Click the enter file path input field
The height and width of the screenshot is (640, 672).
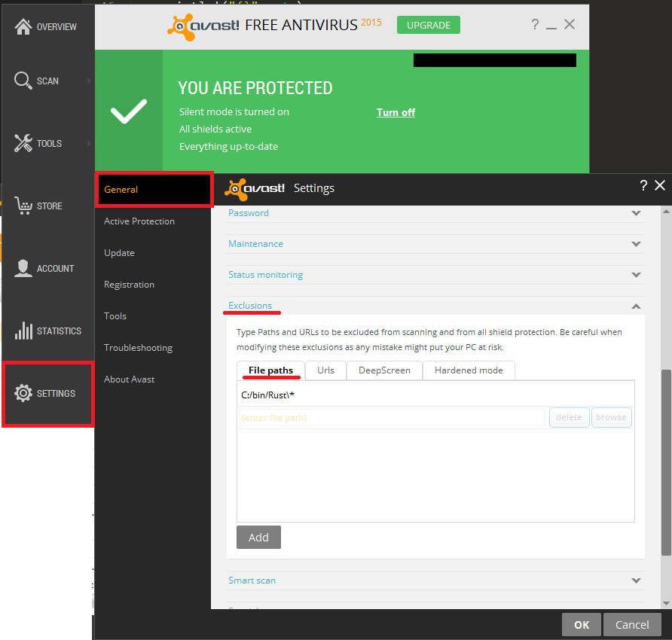[x=393, y=418]
